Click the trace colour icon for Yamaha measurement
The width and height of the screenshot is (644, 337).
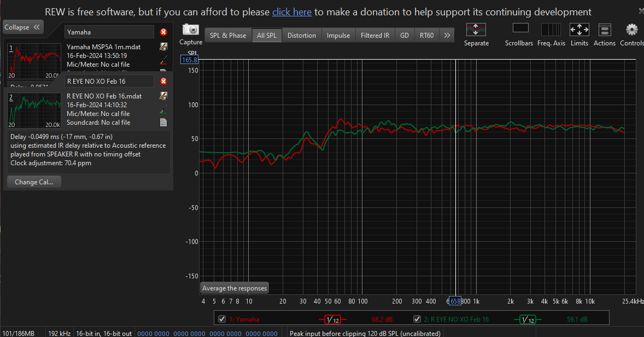163,60
